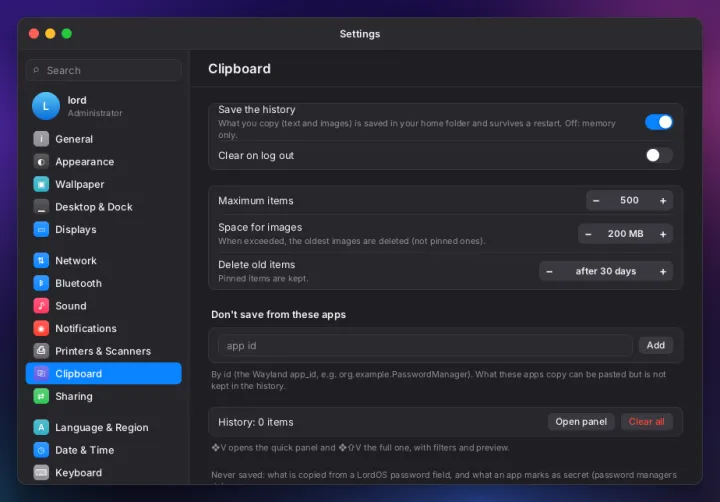Click the Add app button
Image resolution: width=720 pixels, height=502 pixels.
655,345
